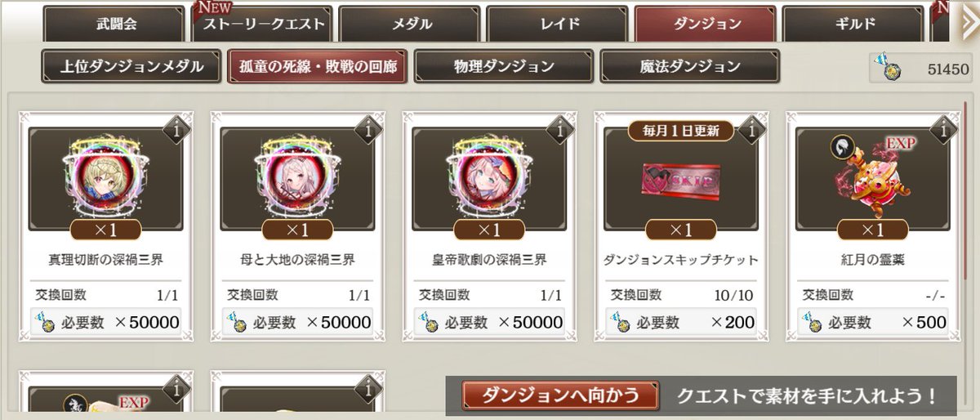Open info icon on 皇帝歌劇の深禍三界 card
This screenshot has width=980, height=420.
pyautogui.click(x=559, y=129)
